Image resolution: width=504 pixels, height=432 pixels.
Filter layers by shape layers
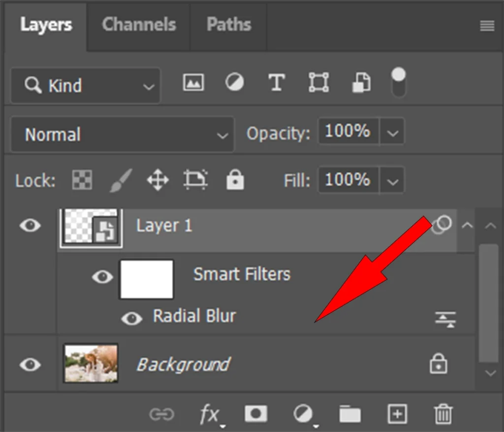tap(318, 83)
